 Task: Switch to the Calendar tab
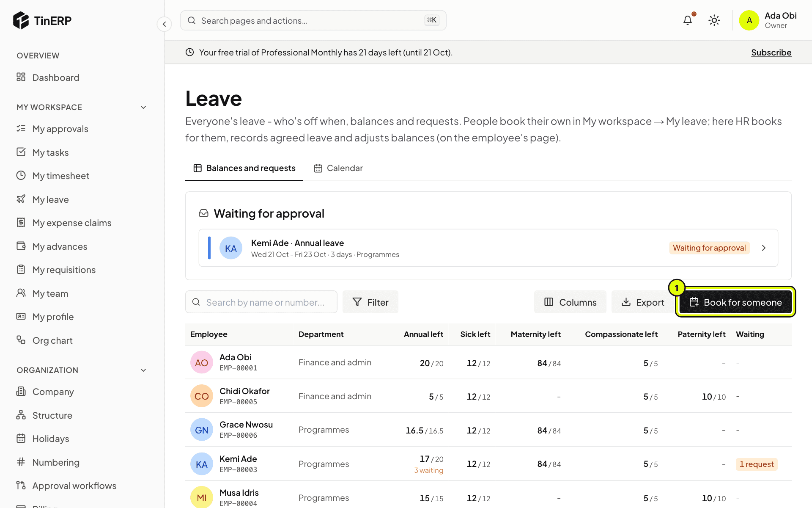(338, 168)
